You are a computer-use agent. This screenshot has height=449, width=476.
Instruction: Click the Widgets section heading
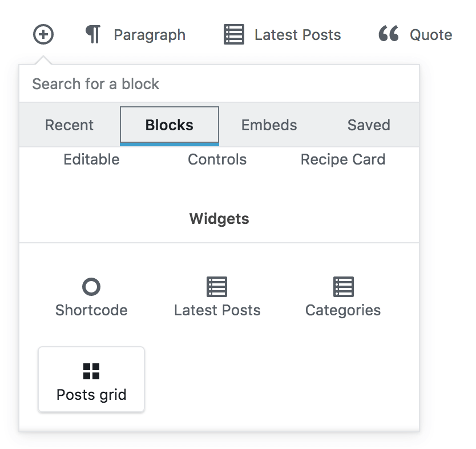[x=219, y=218]
